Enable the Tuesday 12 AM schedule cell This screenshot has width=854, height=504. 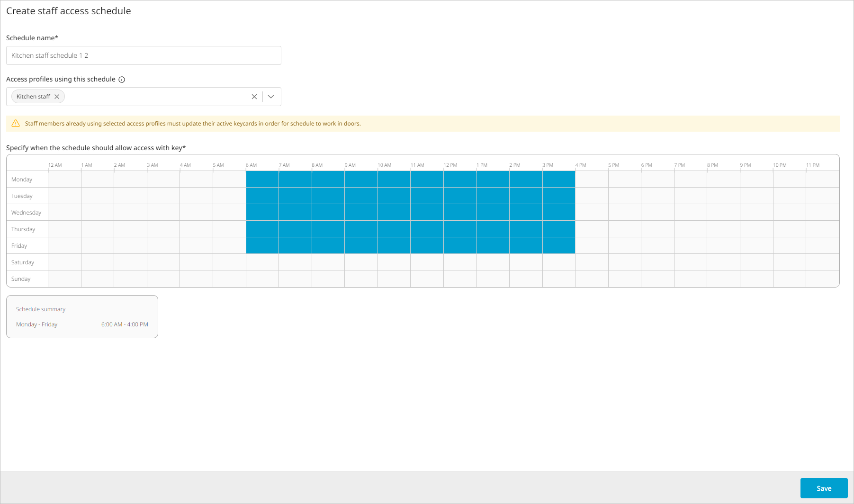pos(64,196)
